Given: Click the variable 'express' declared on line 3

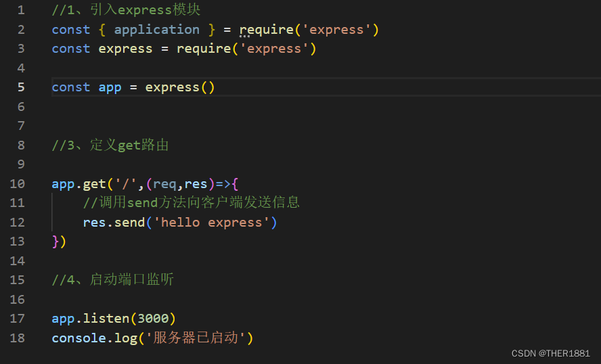Looking at the screenshot, I should point(125,49).
